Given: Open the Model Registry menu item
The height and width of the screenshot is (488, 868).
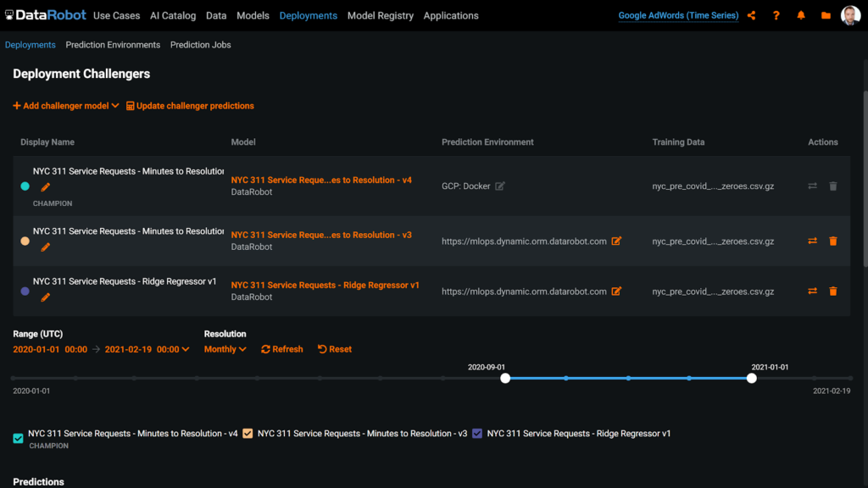Looking at the screenshot, I should click(x=381, y=15).
